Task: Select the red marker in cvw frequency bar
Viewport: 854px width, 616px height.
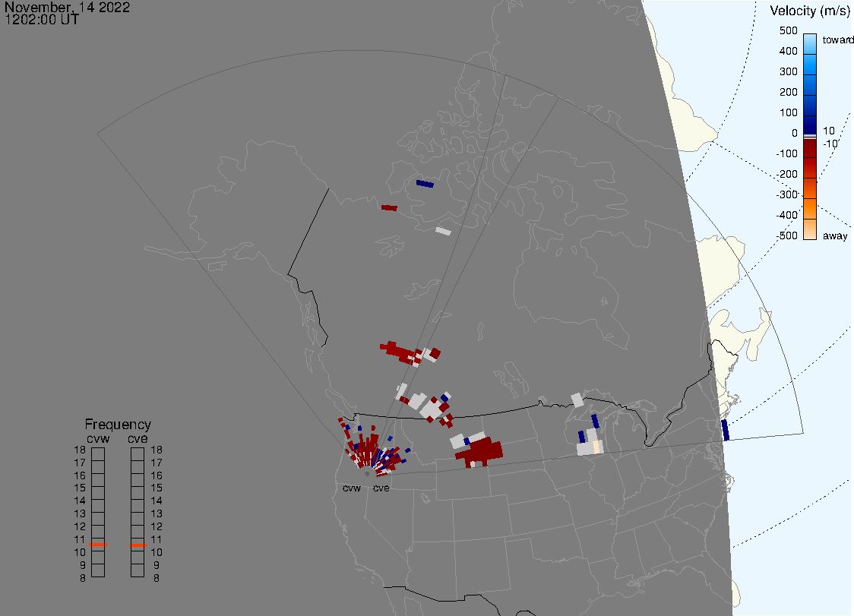Action: (98, 545)
